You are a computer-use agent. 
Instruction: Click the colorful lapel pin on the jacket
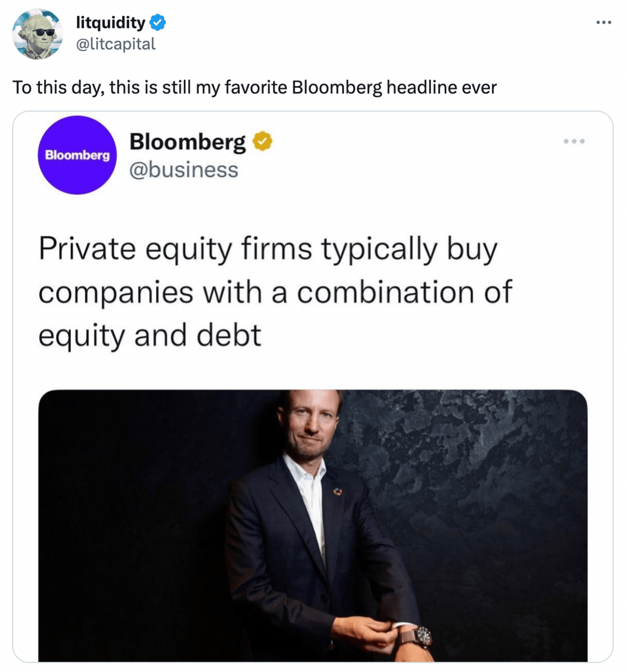[x=338, y=491]
